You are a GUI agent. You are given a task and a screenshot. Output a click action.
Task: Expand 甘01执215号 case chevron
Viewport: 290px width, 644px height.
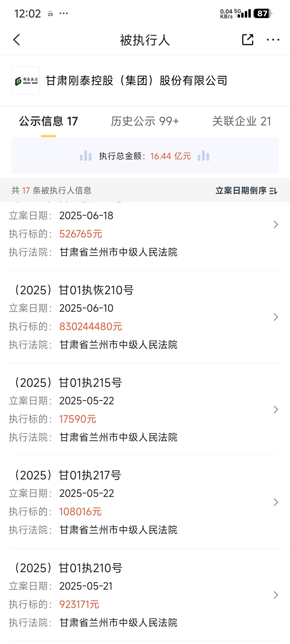276,410
